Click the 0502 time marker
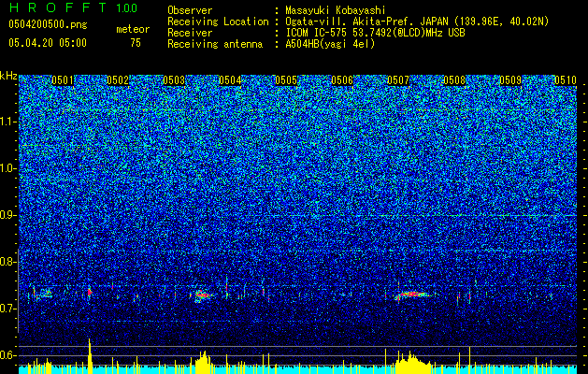588x374 pixels. 118,80
